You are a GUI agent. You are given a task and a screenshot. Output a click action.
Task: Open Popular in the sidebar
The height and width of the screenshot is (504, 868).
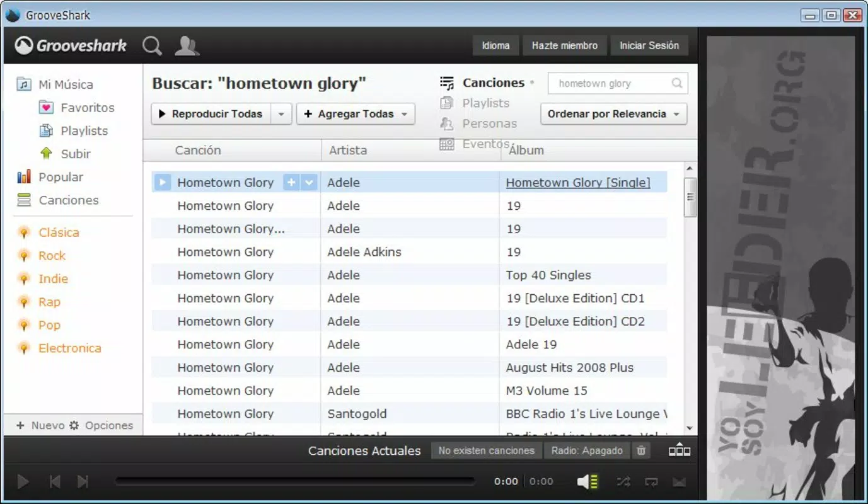point(50,177)
